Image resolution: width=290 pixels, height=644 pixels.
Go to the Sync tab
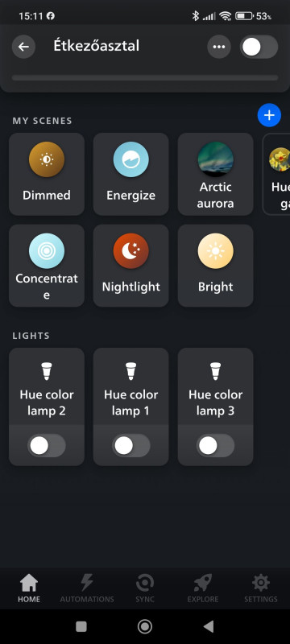click(145, 588)
